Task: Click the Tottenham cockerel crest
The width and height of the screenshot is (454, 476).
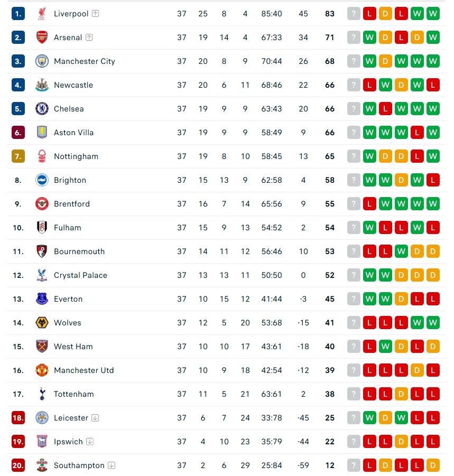Action: (x=42, y=394)
